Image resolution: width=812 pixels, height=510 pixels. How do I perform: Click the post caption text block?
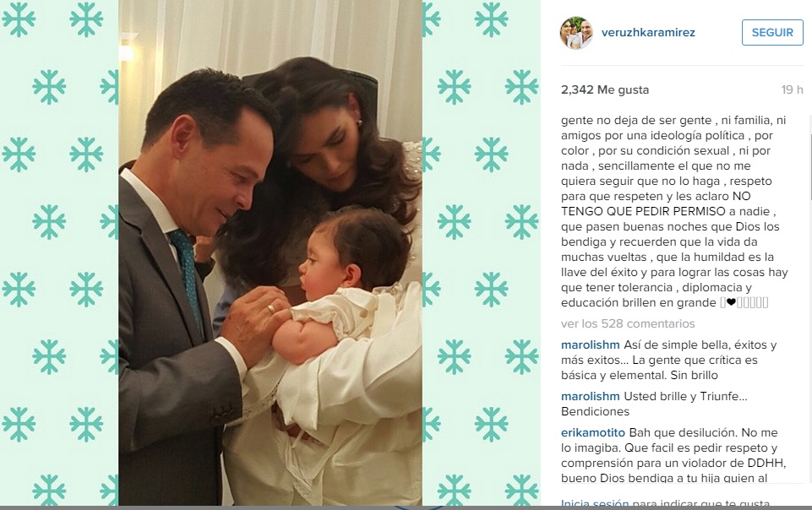[674, 212]
